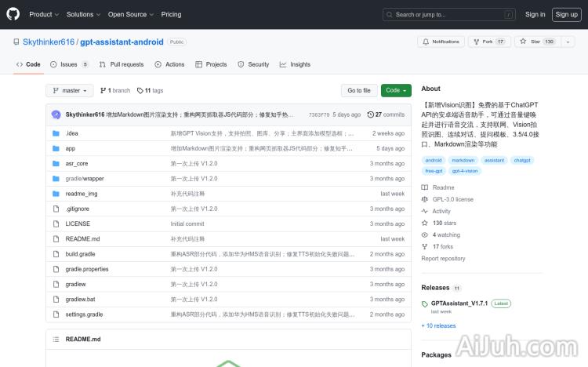
Task: Open the Pull requests tab
Action: [x=122, y=64]
